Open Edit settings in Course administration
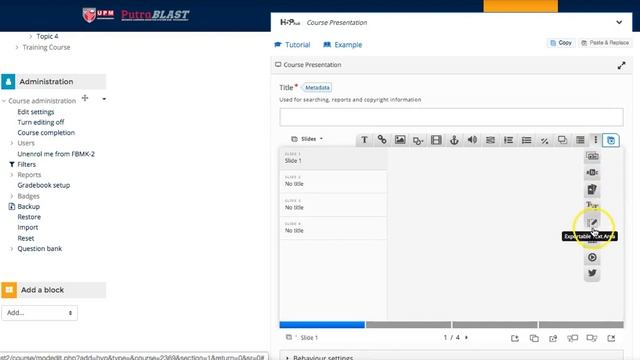This screenshot has width=640, height=360. 36,112
